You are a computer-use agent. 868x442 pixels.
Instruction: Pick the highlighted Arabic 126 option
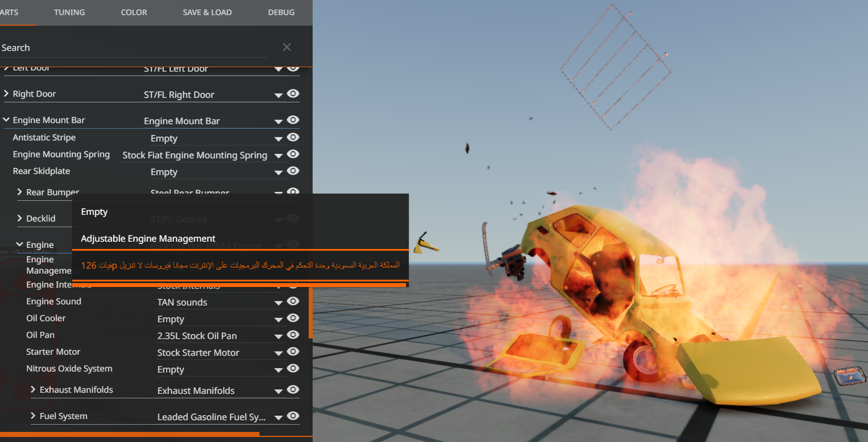pyautogui.click(x=240, y=265)
